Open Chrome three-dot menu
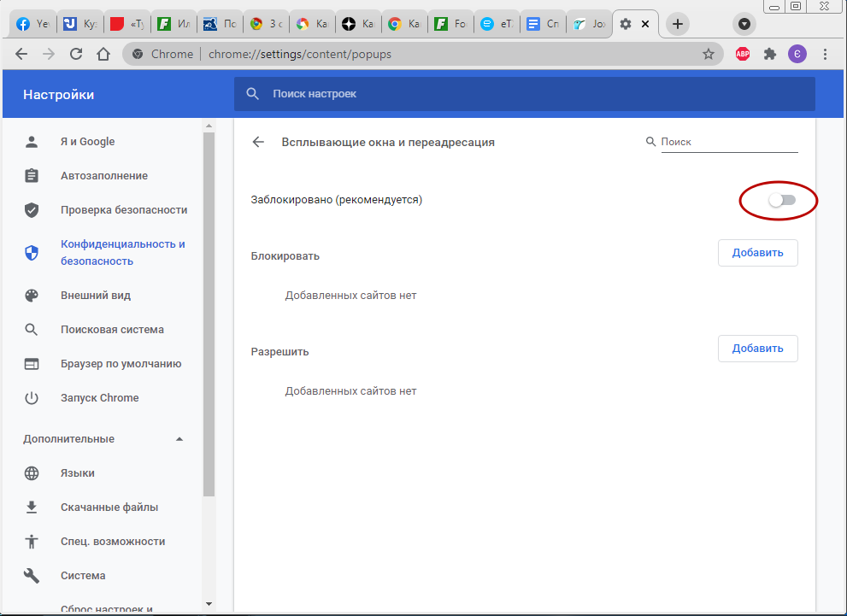This screenshot has height=616, width=847. pos(825,54)
